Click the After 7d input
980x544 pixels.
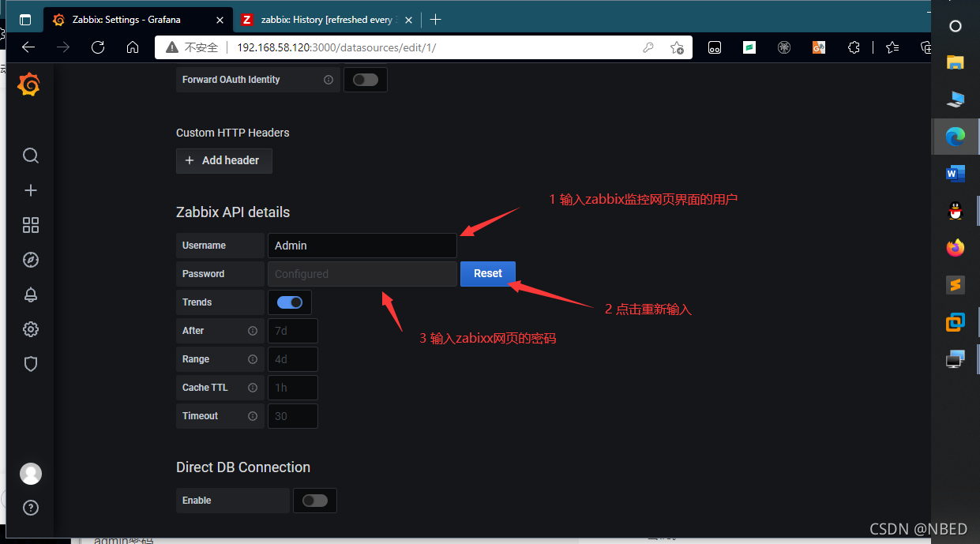pos(293,331)
